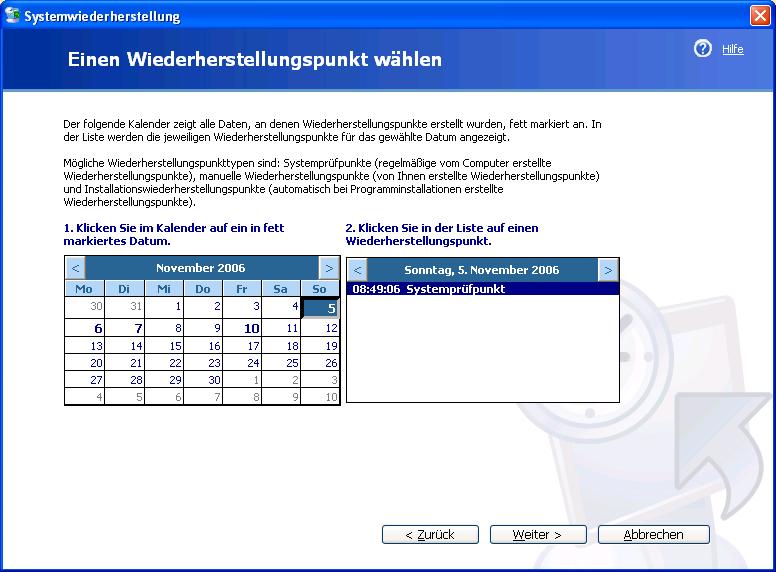Click the Mo weekday header

(85, 288)
